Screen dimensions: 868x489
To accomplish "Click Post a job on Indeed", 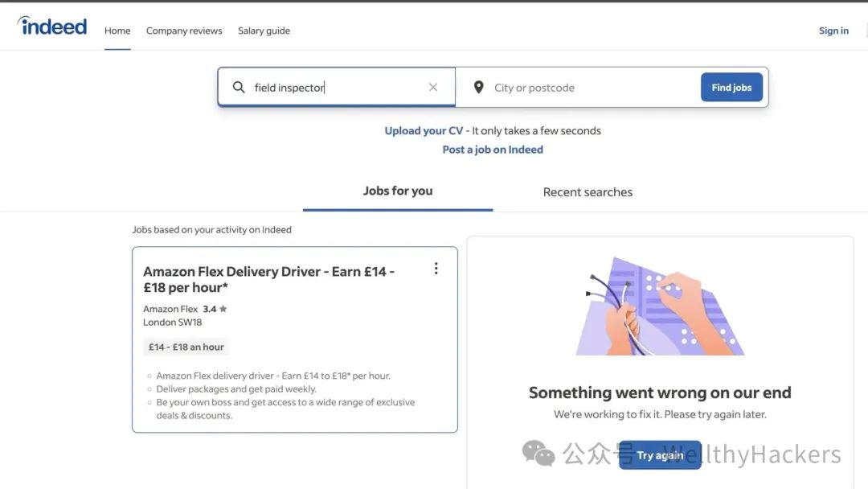I will click(493, 150).
